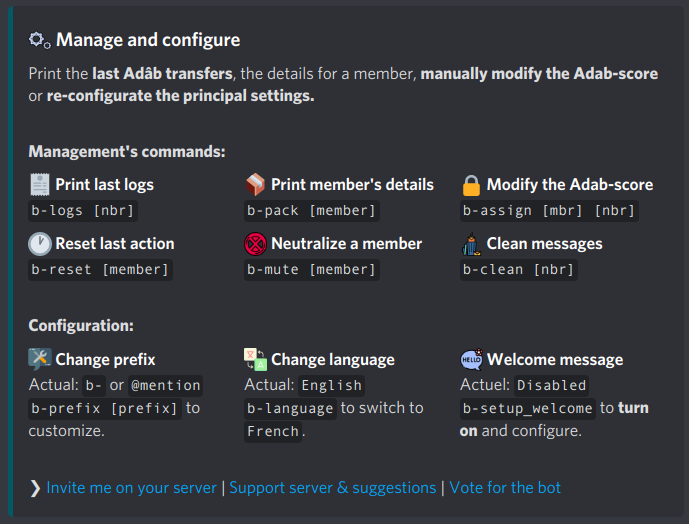Click the clock icon for Reset last action
This screenshot has width=689, height=524.
(40, 243)
